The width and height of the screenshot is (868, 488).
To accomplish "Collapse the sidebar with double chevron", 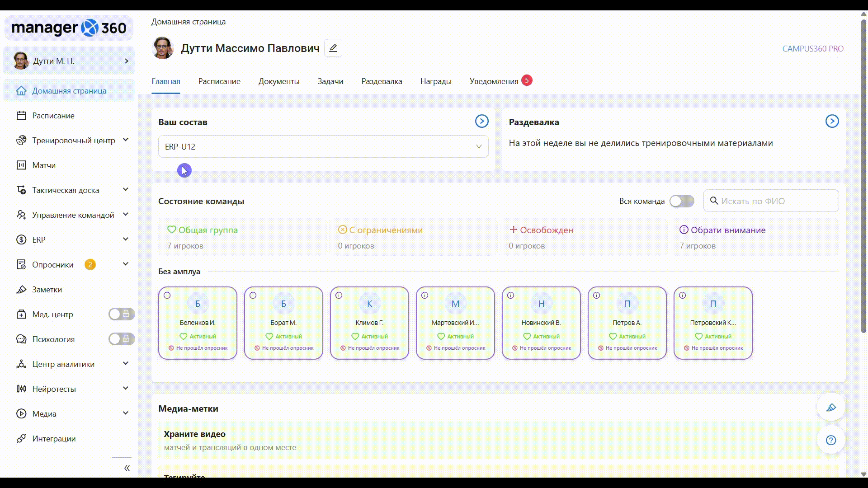I will point(127,468).
